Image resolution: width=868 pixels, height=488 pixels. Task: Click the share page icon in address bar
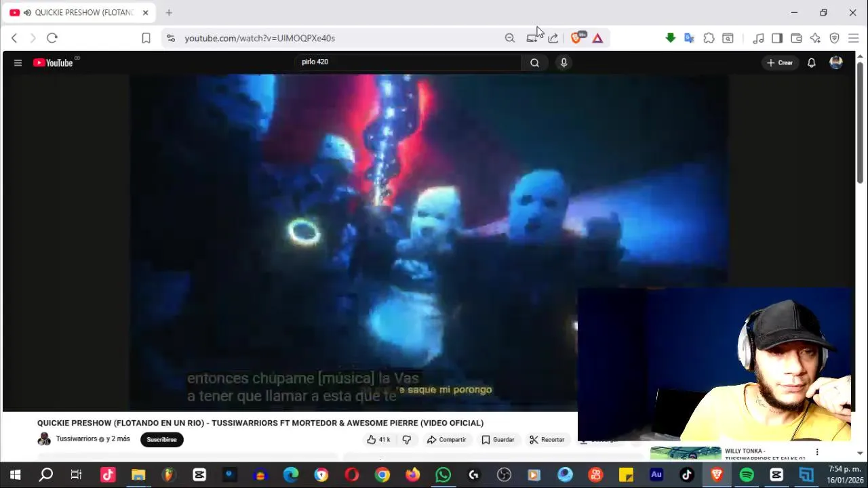point(553,38)
